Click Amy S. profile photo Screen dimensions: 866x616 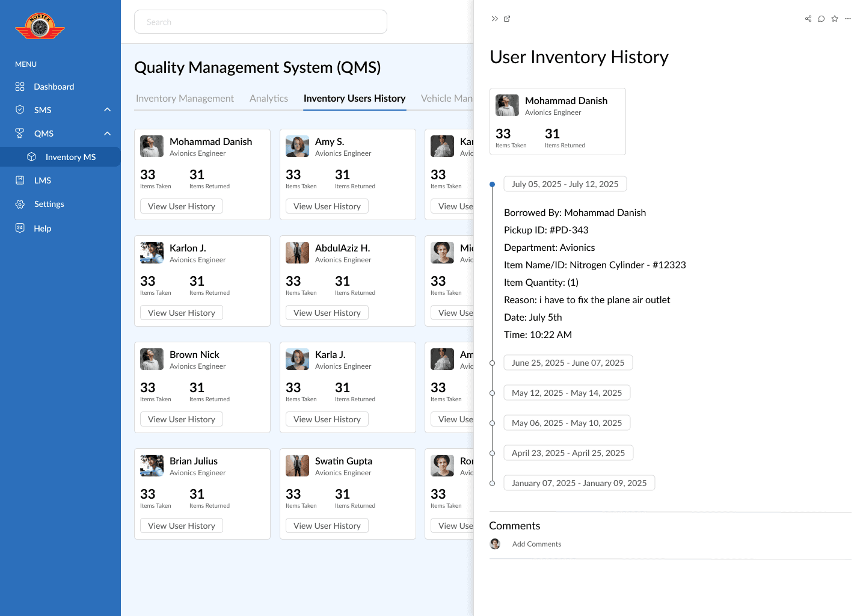tap(297, 146)
